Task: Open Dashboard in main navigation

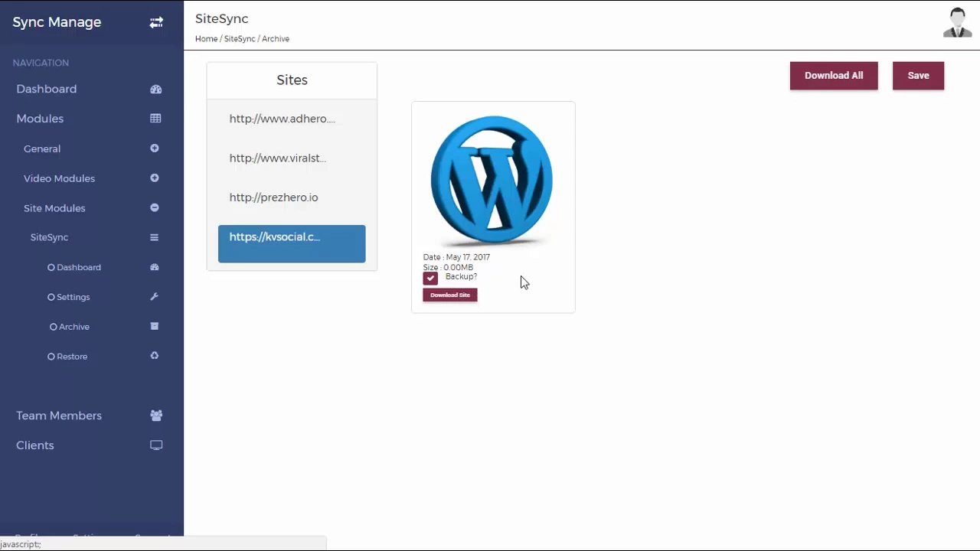Action: 47,89
